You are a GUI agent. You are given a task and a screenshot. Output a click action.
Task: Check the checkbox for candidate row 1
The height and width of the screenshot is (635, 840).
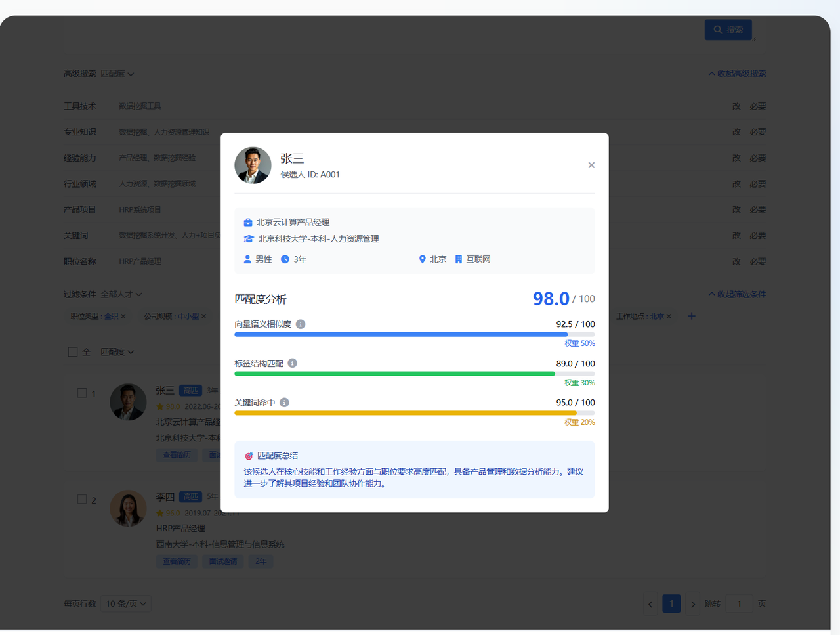pos(82,393)
